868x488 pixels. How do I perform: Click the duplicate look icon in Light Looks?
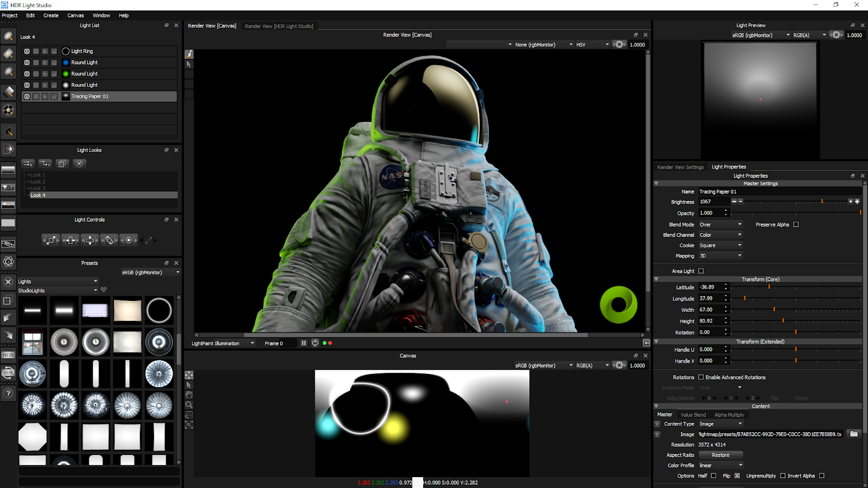(x=62, y=163)
